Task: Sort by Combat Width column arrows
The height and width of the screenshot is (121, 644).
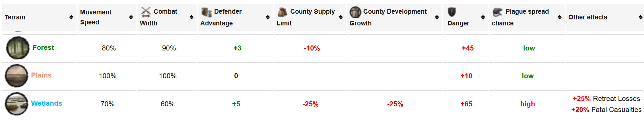Action: tap(191, 17)
